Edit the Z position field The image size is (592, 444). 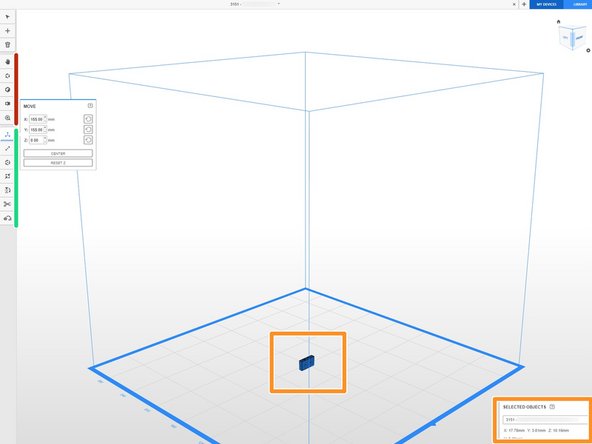(x=36, y=140)
